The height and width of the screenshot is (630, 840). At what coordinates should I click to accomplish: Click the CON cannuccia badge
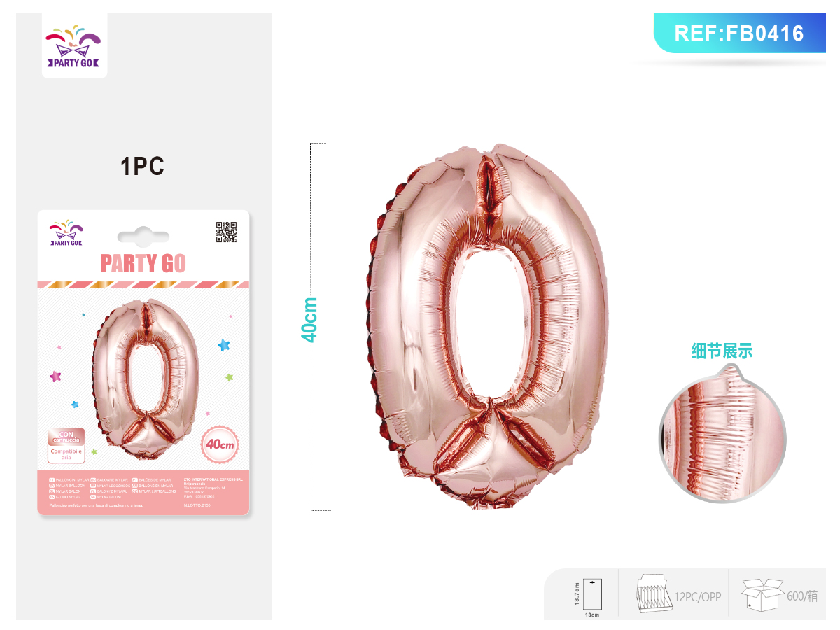(66, 436)
